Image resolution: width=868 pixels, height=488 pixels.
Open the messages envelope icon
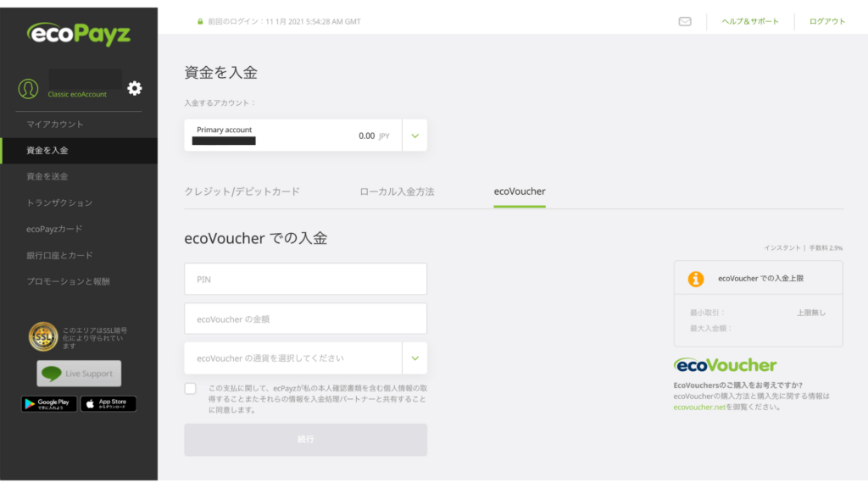point(685,21)
